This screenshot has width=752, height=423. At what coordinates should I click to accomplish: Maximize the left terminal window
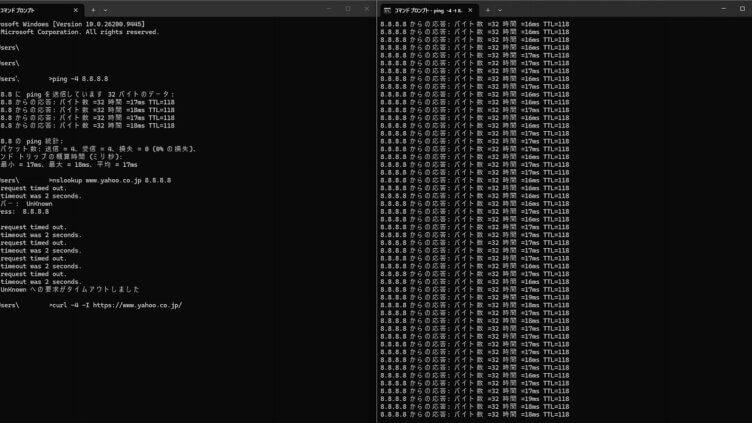tap(348, 9)
